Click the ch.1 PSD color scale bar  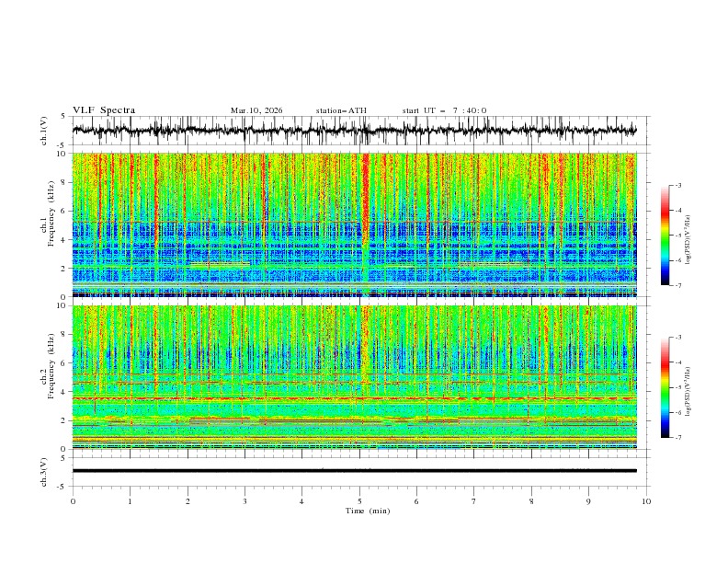(665, 236)
